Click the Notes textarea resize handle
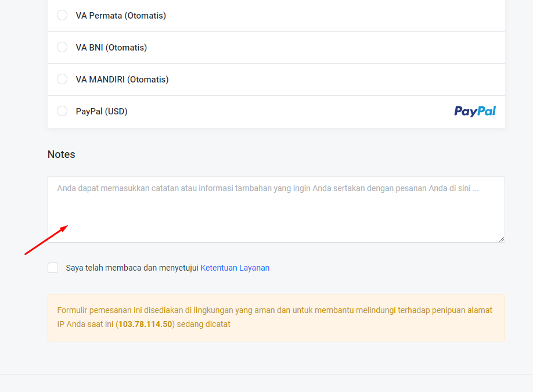The width and height of the screenshot is (533, 392). point(501,239)
